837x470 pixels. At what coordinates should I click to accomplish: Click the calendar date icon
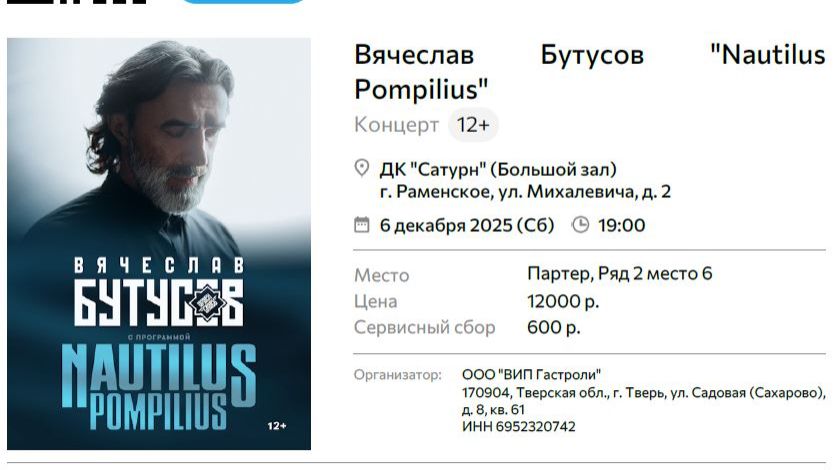[x=361, y=224]
